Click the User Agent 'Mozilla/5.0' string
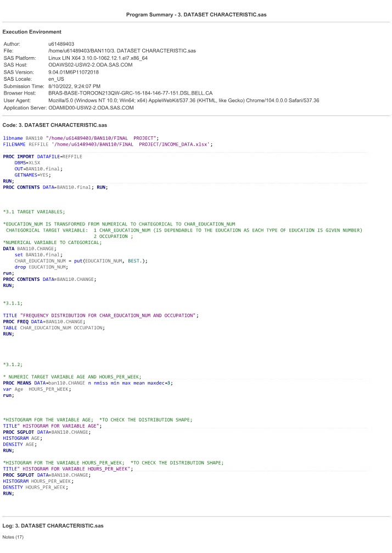392x553 pixels. (184, 101)
